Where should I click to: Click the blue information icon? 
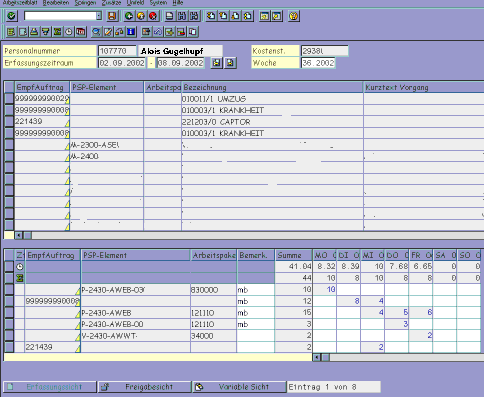(x=131, y=32)
